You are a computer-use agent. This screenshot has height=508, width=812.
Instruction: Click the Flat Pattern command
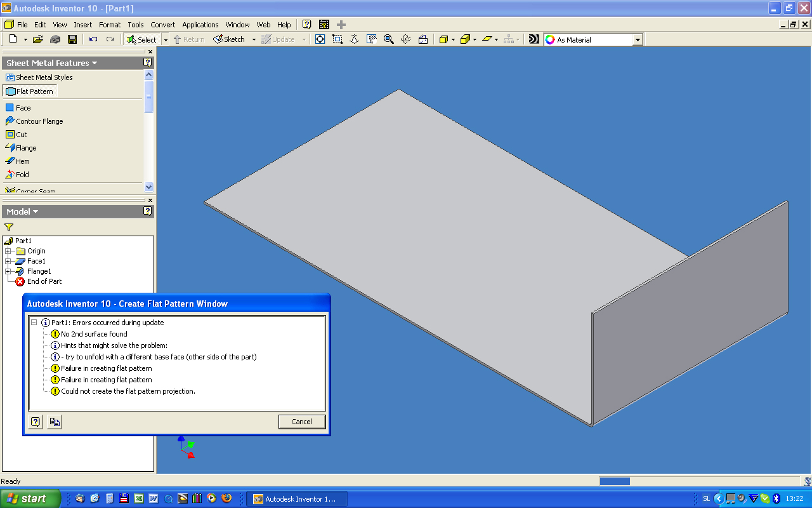(30, 91)
